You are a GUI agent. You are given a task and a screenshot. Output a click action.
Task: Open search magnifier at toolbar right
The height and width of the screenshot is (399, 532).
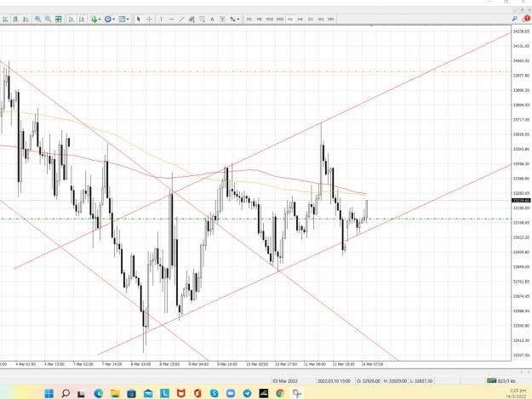pos(515,19)
